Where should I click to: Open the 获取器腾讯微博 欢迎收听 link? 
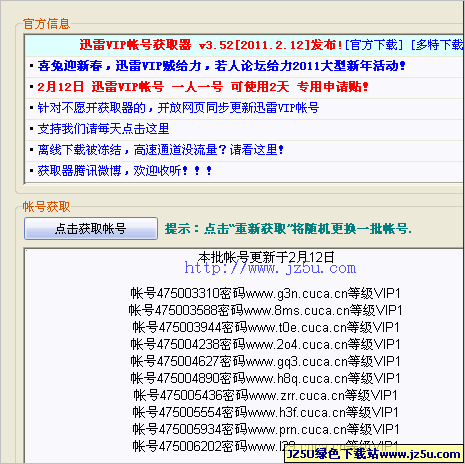point(124,171)
